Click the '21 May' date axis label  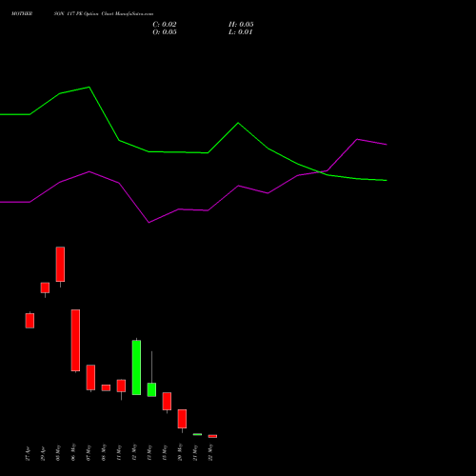pos(195,452)
